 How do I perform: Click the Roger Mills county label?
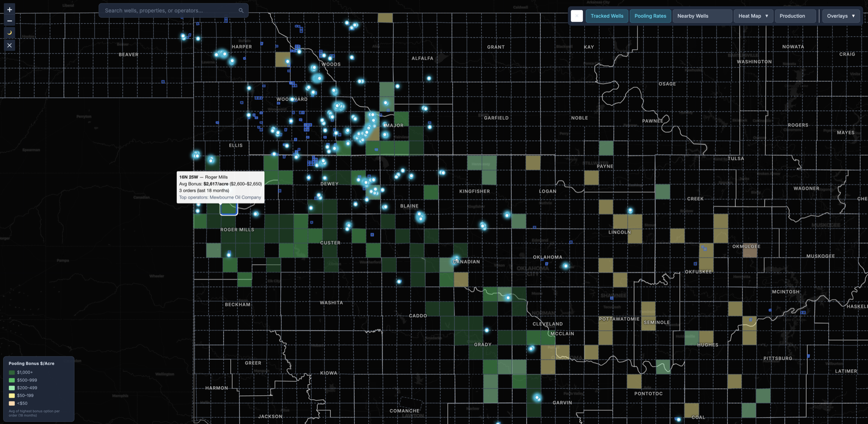237,230
